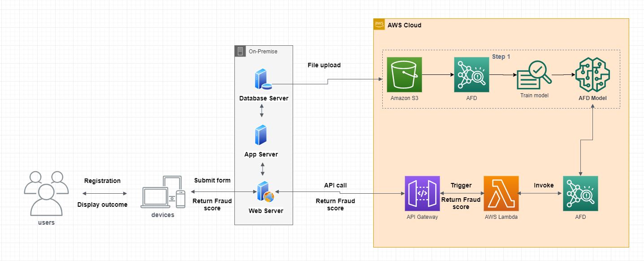
Task: Select the Invoke label
Action: click(x=544, y=185)
